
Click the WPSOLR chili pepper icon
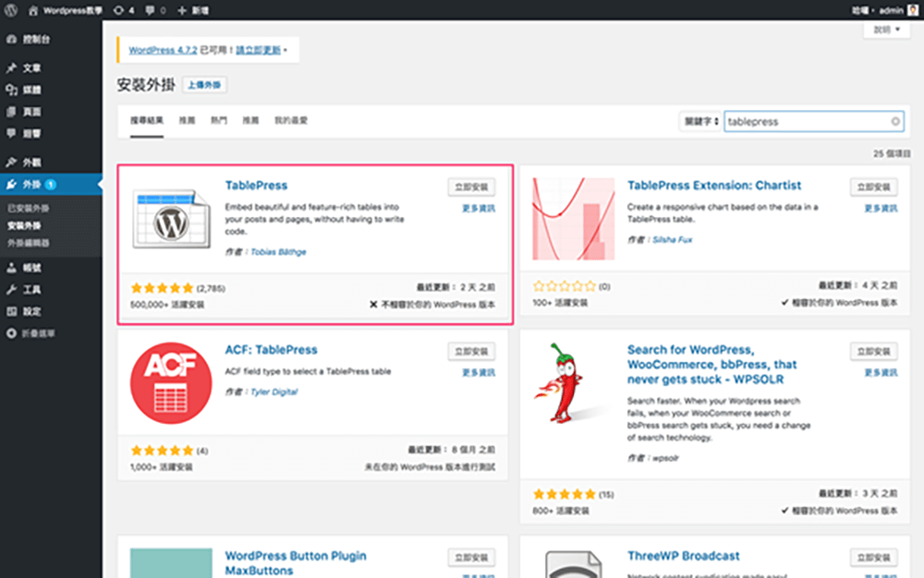point(574,383)
